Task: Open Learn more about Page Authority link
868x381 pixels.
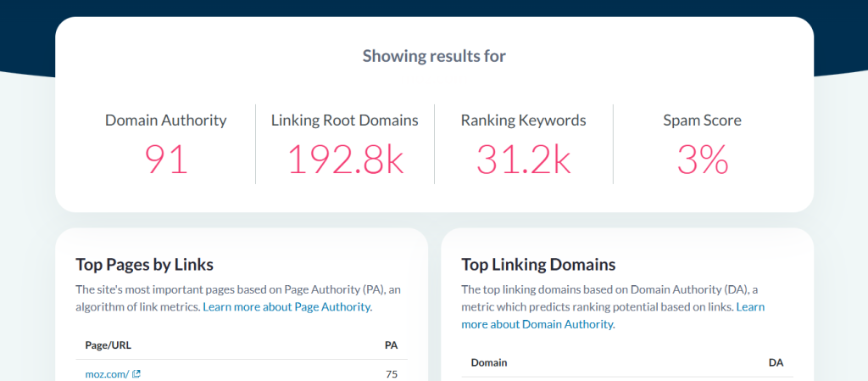Action: (287, 307)
